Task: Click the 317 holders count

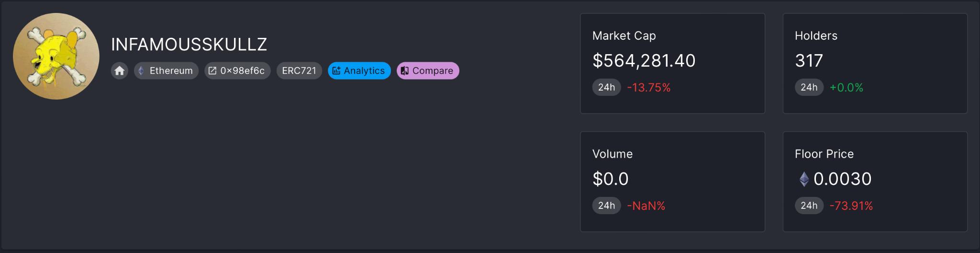Action: 809,61
